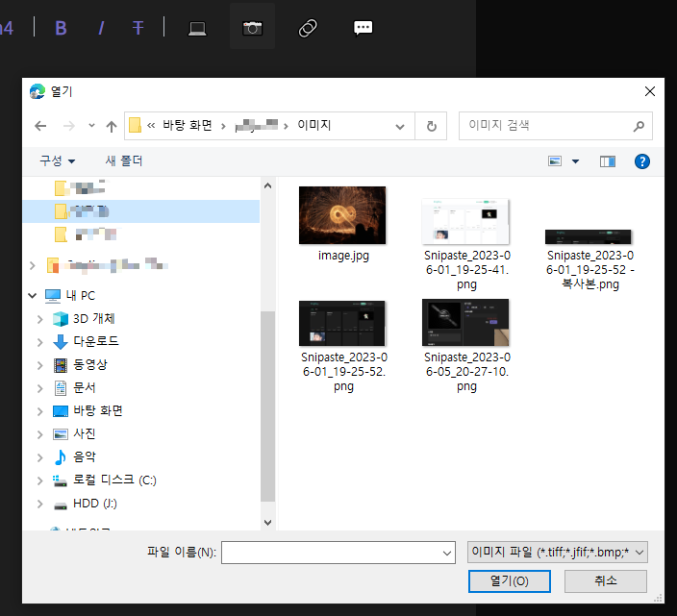Open the image file type filter dropdown
Image resolution: width=677 pixels, height=616 pixels.
point(558,553)
